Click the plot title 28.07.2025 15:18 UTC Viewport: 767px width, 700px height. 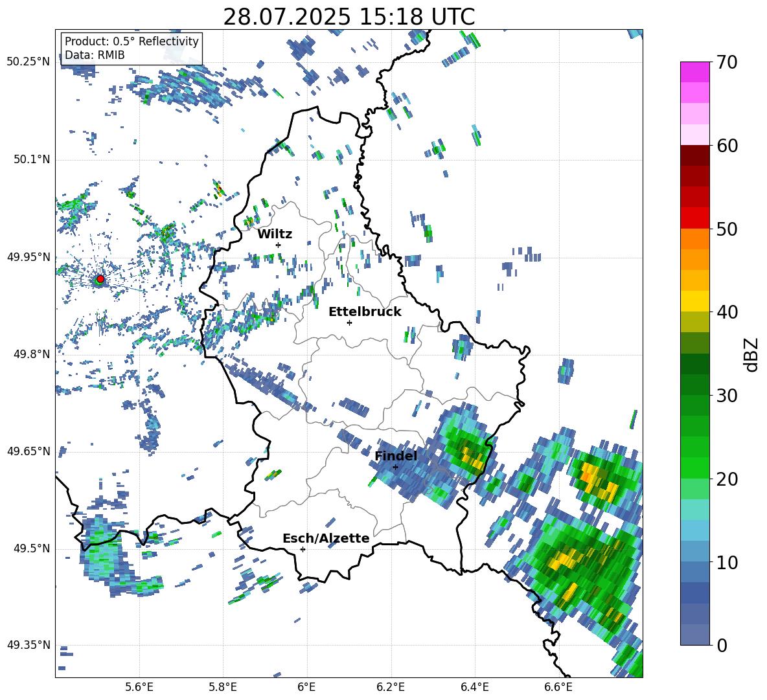pos(349,17)
